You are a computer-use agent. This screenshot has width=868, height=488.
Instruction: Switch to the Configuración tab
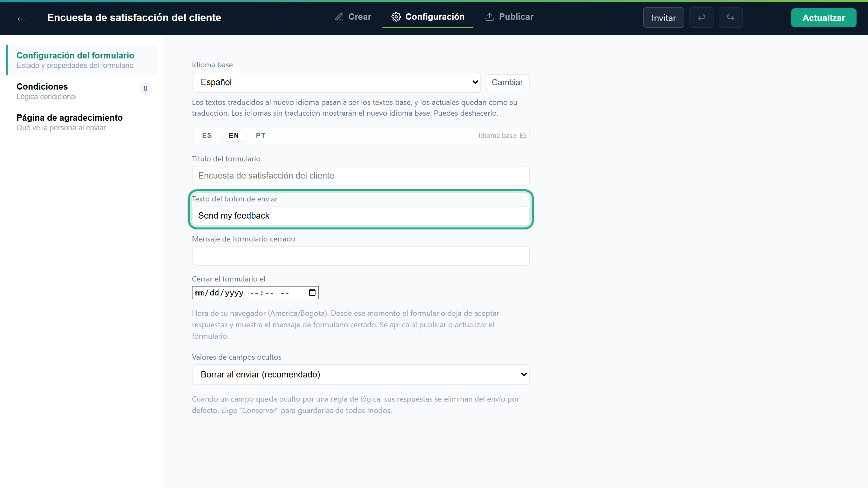[x=428, y=17]
